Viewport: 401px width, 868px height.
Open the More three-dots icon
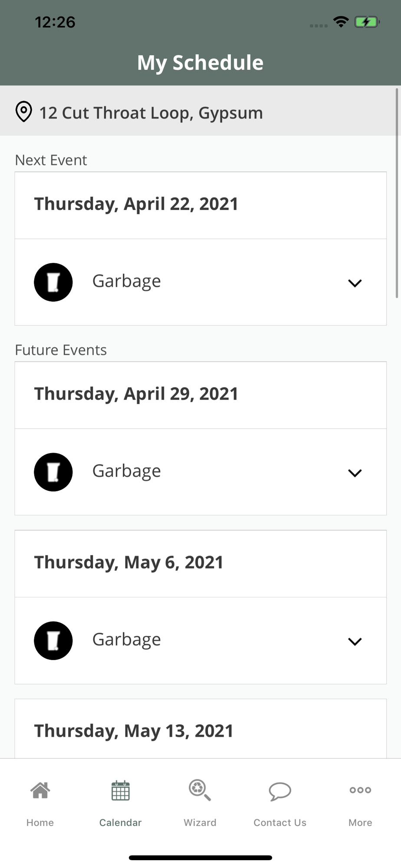tap(360, 790)
